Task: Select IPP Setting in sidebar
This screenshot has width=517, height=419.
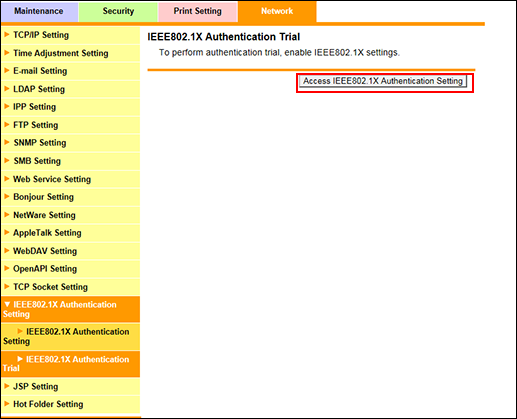Action: [x=71, y=107]
